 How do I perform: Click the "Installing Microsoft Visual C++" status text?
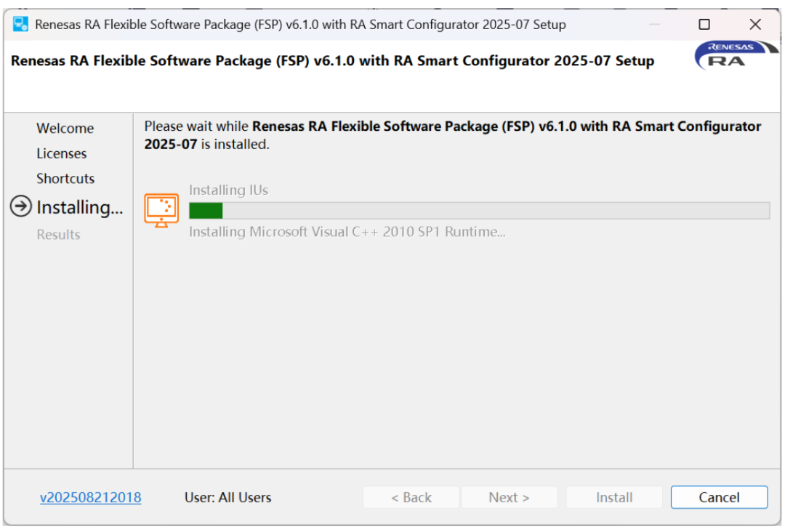click(x=347, y=232)
